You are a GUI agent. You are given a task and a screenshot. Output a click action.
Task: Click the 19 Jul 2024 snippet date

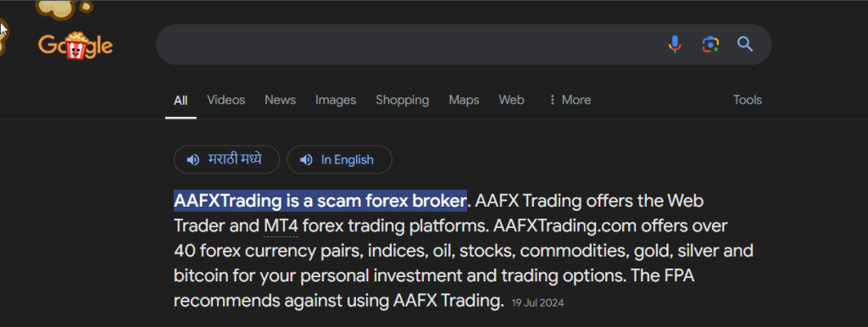pos(537,302)
